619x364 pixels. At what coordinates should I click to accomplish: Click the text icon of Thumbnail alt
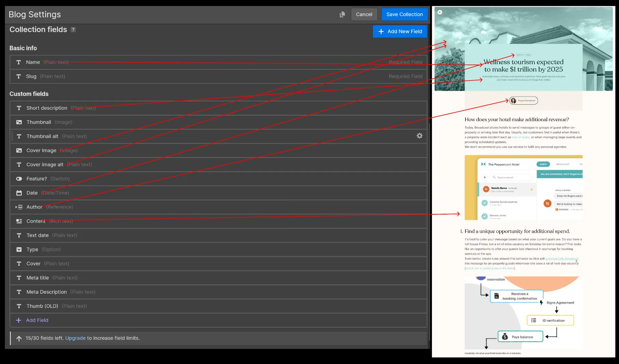[19, 136]
